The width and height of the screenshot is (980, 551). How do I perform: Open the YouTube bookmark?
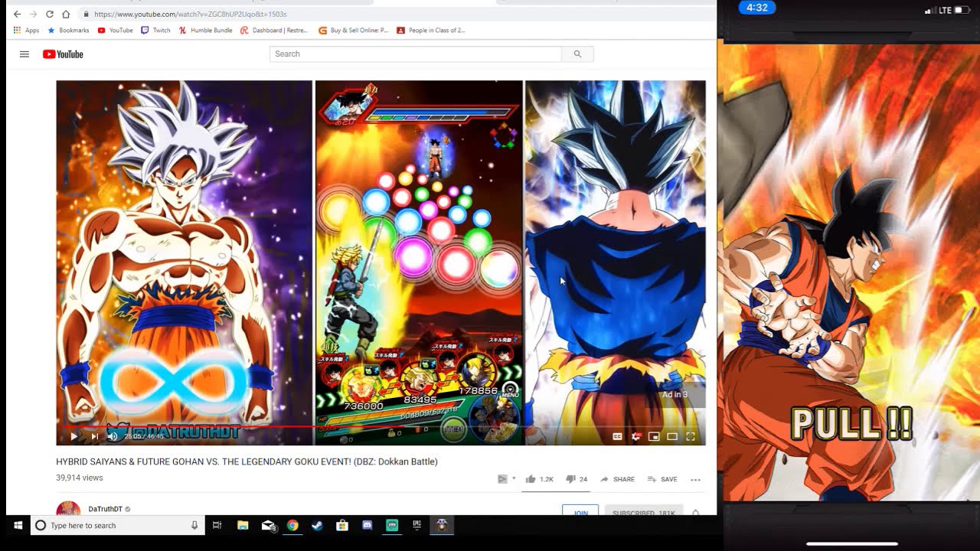point(115,31)
